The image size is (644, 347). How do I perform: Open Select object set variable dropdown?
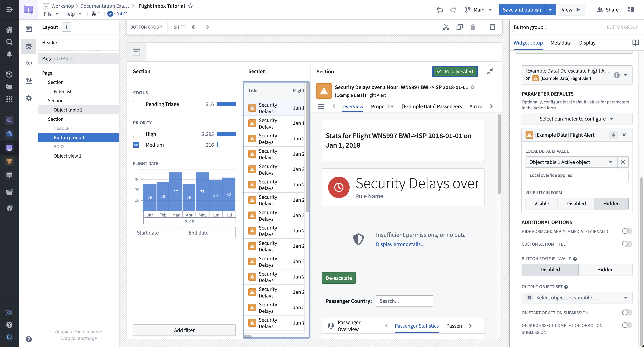pos(577,298)
